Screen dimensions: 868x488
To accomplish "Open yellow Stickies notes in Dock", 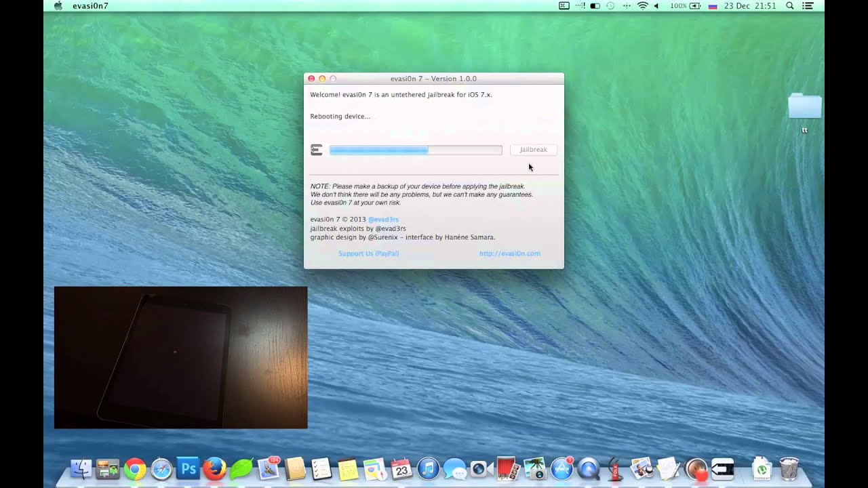I will (348, 469).
